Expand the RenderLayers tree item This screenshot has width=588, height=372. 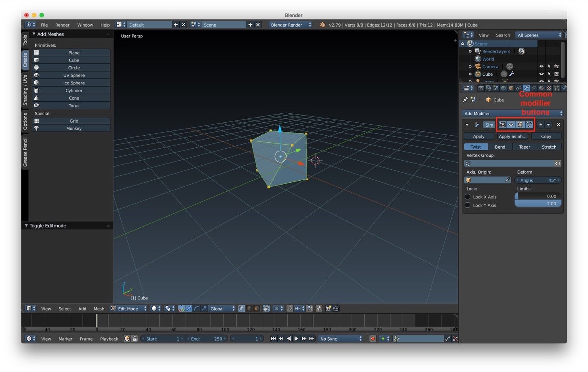[470, 51]
